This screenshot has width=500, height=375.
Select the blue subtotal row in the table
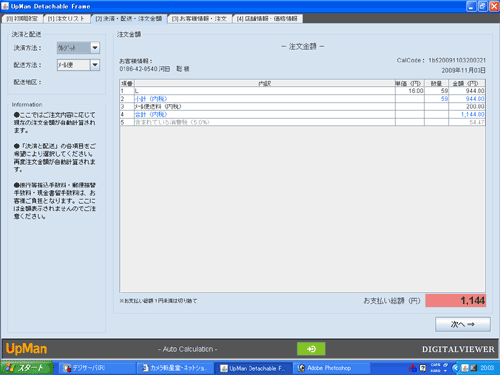click(x=302, y=99)
